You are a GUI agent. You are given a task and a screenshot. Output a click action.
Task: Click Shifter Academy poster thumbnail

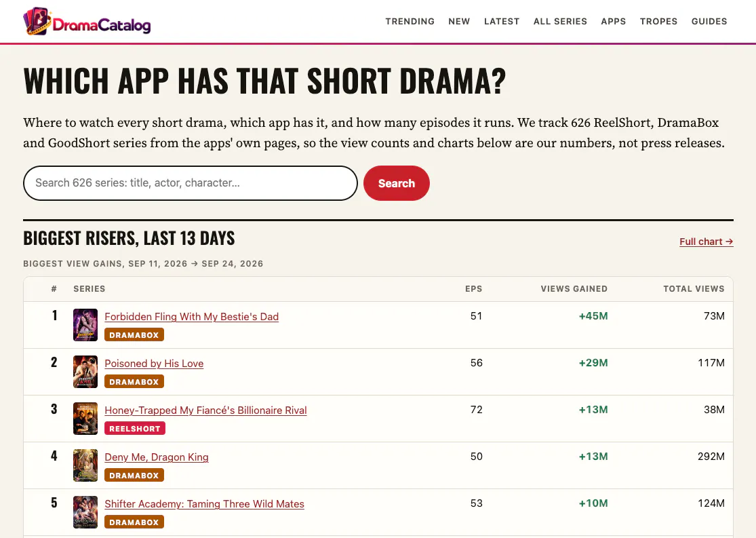pyautogui.click(x=85, y=512)
